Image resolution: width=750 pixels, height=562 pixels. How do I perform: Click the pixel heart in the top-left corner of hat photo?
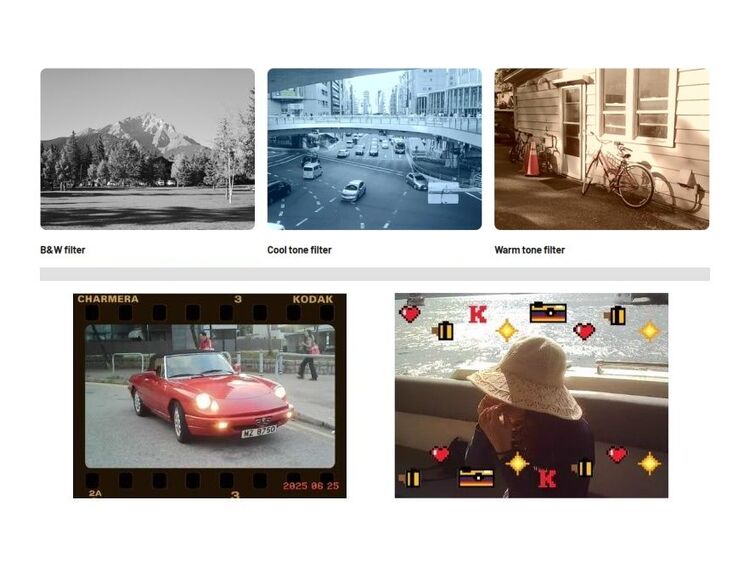tap(410, 313)
